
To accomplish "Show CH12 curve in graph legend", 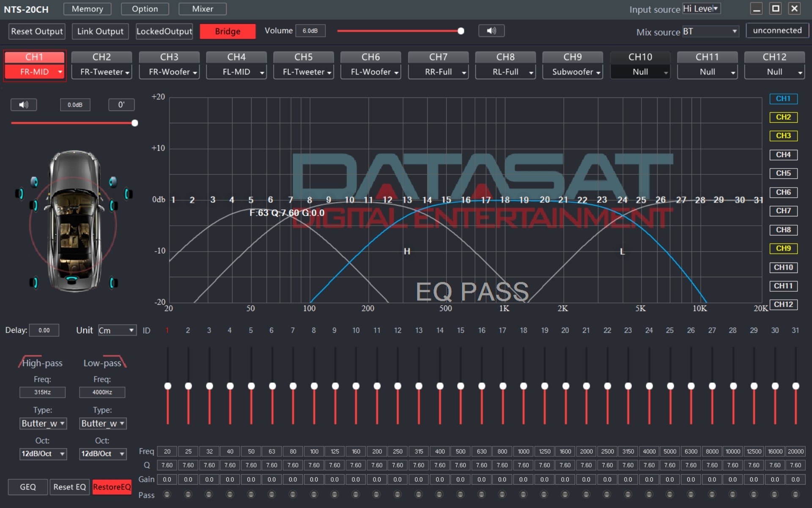I will coord(783,304).
